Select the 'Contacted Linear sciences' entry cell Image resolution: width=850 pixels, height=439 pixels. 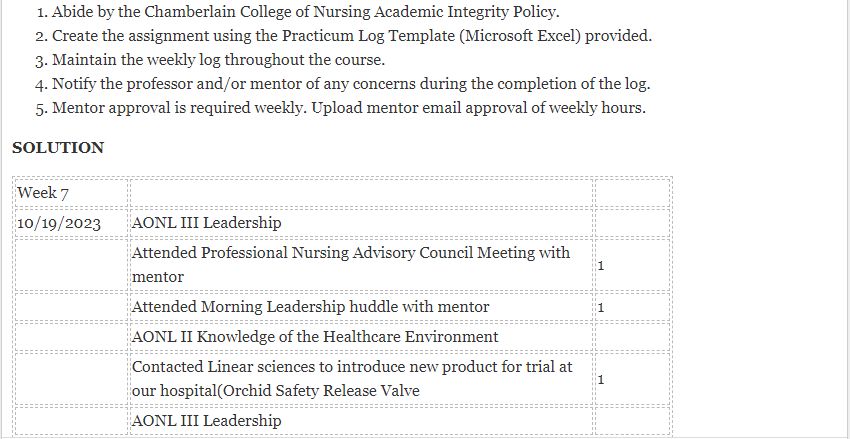click(352, 378)
